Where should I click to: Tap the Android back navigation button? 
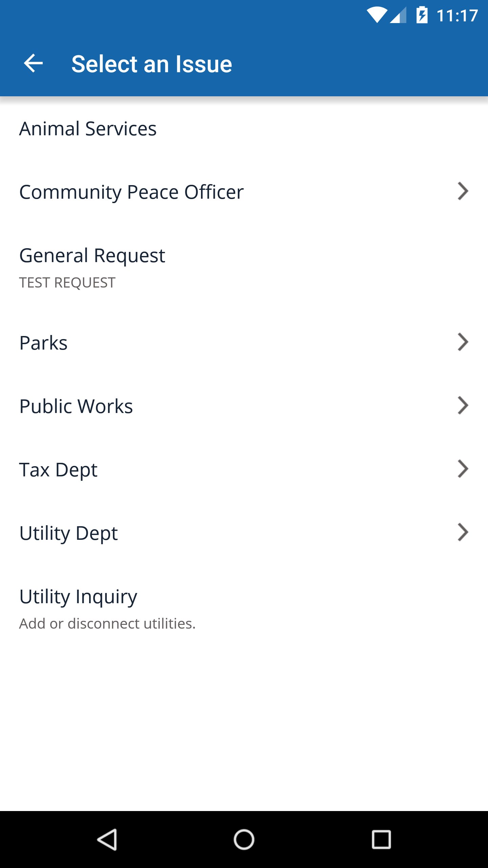107,840
